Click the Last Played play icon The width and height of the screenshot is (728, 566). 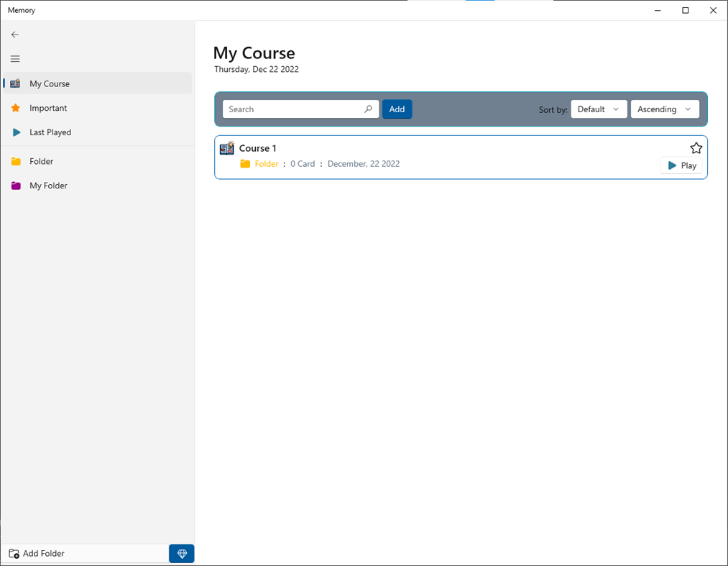click(x=17, y=132)
